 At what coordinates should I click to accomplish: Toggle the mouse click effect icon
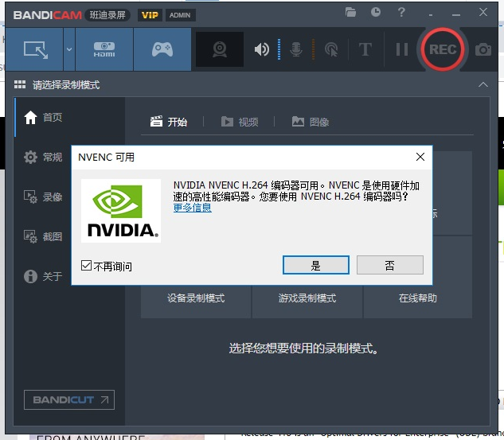[x=331, y=49]
